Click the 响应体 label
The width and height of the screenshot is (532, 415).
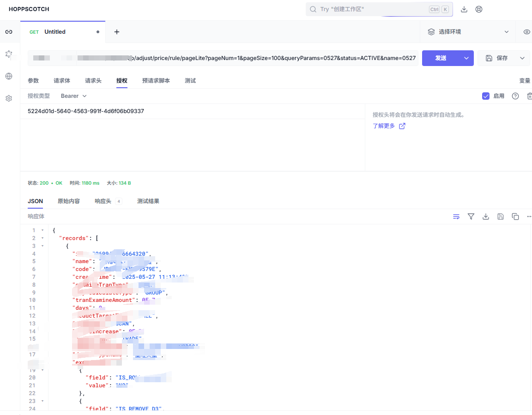(36, 217)
